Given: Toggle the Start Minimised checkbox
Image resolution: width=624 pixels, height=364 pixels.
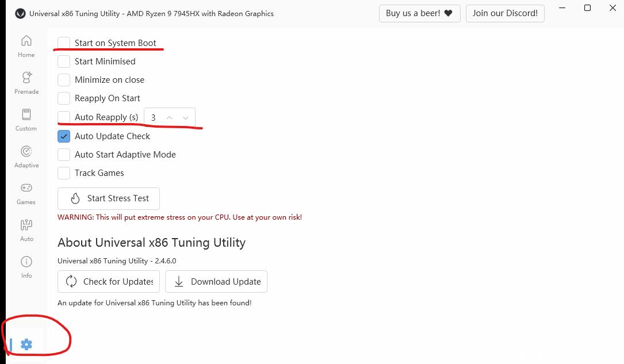Looking at the screenshot, I should tap(64, 62).
